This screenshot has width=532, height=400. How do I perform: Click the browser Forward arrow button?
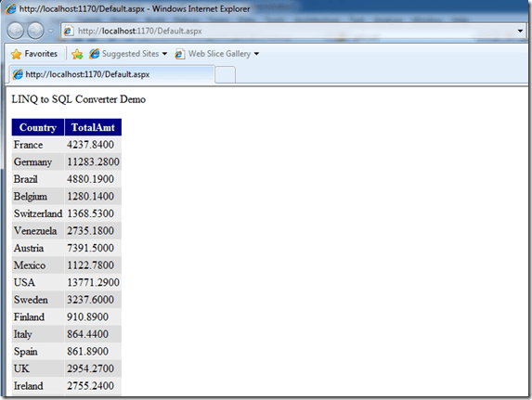35,31
